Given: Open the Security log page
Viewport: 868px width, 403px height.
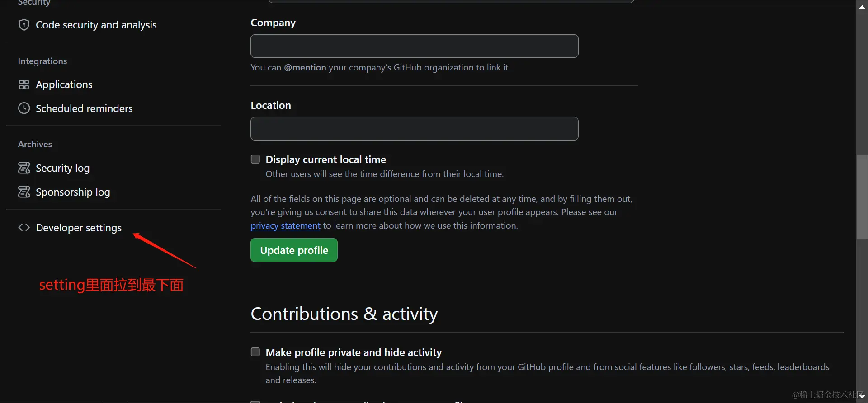Looking at the screenshot, I should 62,168.
